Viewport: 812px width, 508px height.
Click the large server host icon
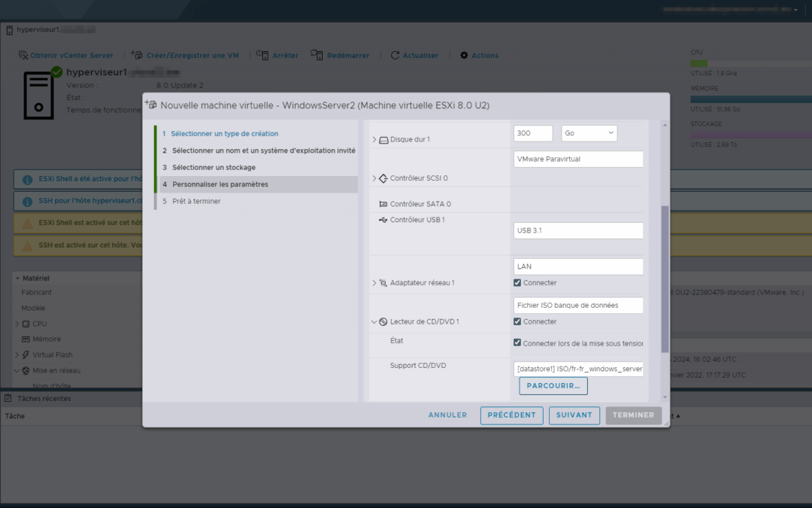[x=39, y=96]
